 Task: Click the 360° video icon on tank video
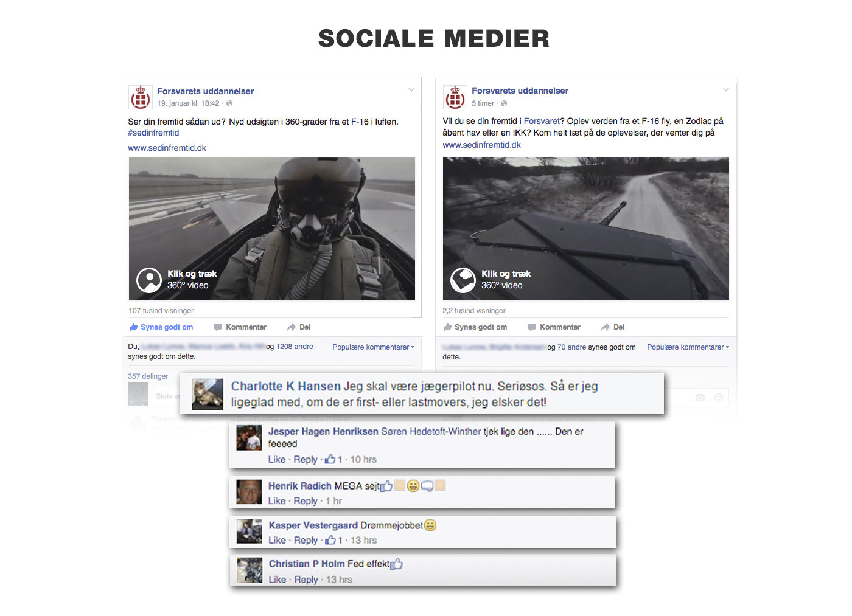[x=463, y=280]
